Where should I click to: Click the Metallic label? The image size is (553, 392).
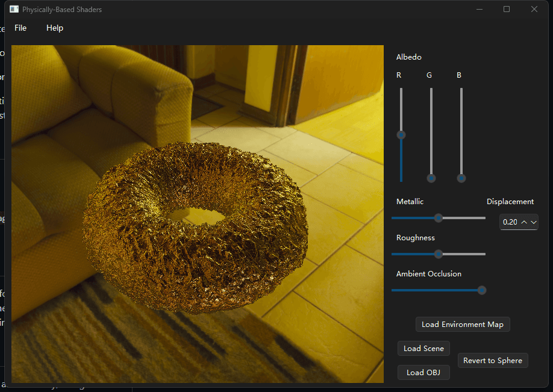410,202
